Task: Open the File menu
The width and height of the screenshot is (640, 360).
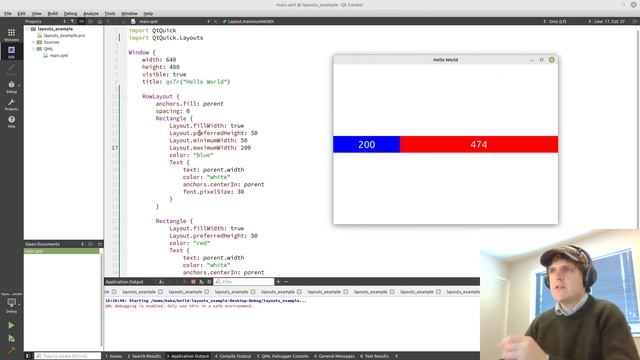Action: (x=8, y=13)
